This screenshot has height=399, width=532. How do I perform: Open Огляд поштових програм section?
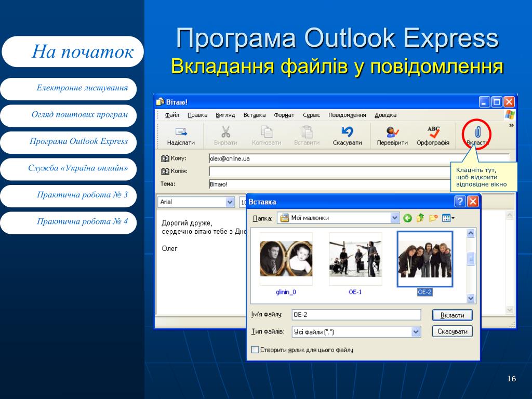(69, 115)
